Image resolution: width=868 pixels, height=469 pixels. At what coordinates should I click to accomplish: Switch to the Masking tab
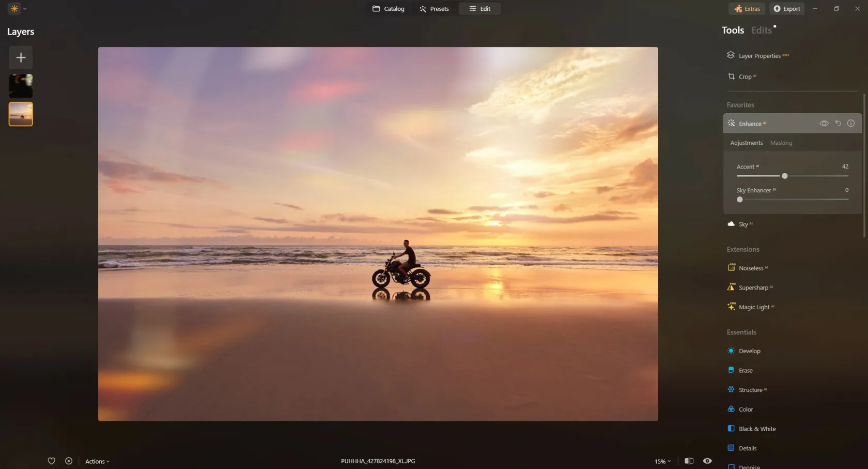pyautogui.click(x=781, y=143)
